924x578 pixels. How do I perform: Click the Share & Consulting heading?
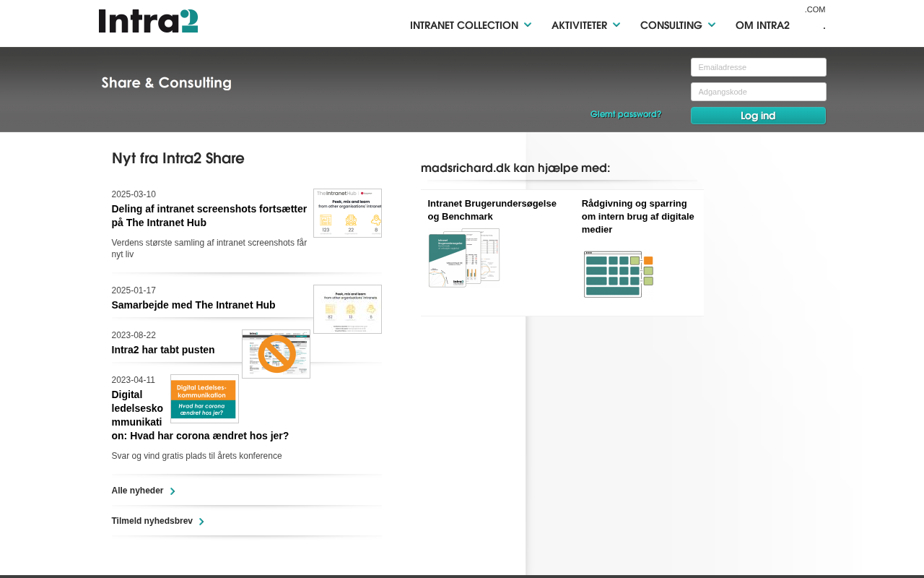click(166, 82)
